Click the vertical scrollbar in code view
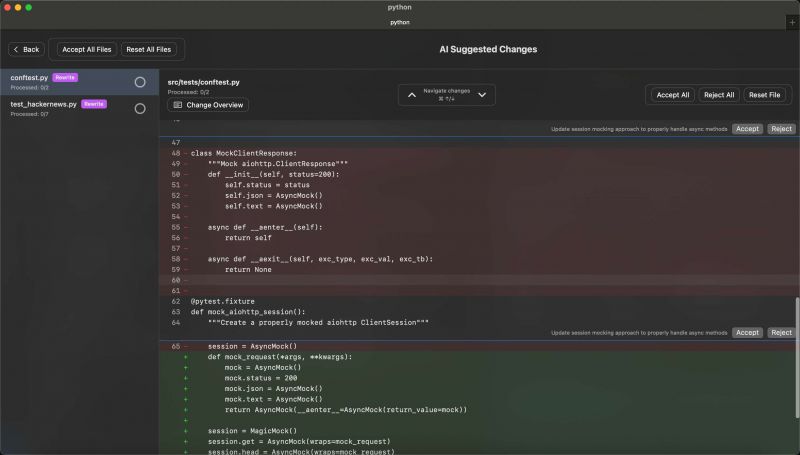The image size is (800, 455). tap(797, 357)
